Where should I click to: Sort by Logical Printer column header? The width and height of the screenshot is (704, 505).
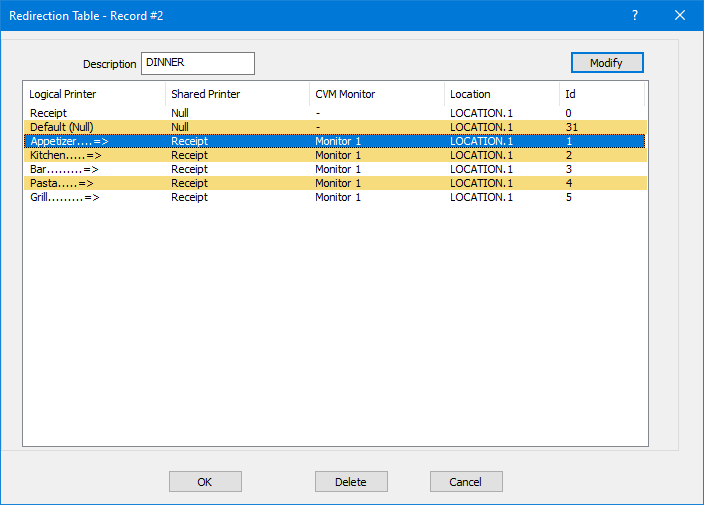click(94, 94)
